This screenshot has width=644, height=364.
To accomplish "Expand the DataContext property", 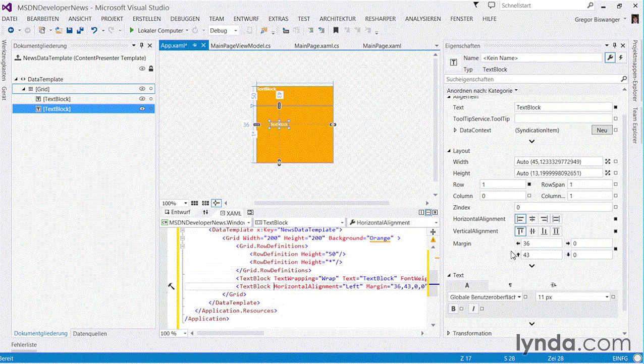I will (x=455, y=130).
